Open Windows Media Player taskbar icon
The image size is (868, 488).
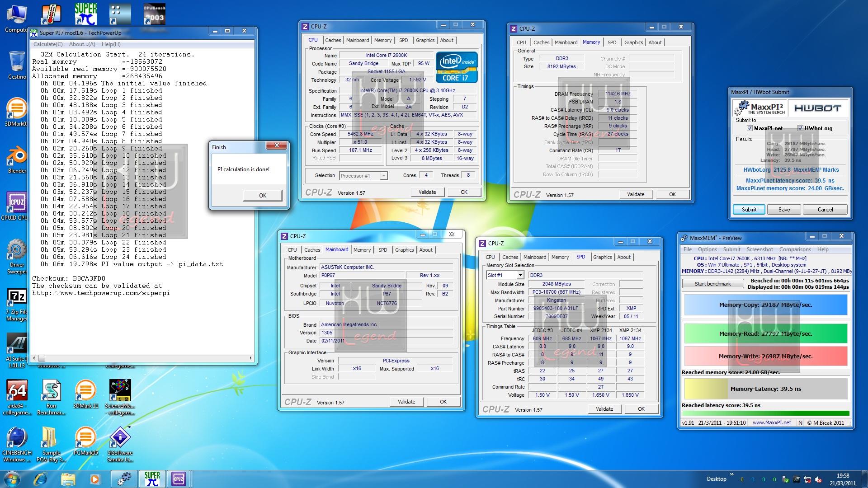coord(94,479)
